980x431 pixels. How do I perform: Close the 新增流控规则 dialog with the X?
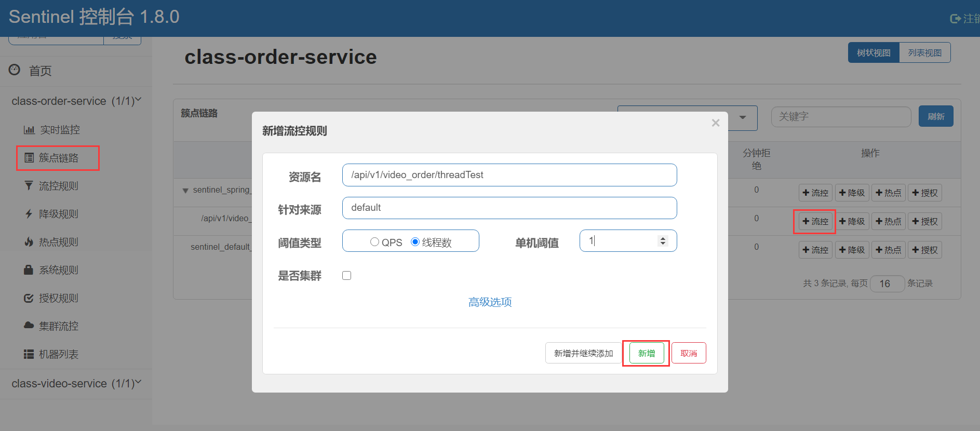click(716, 123)
